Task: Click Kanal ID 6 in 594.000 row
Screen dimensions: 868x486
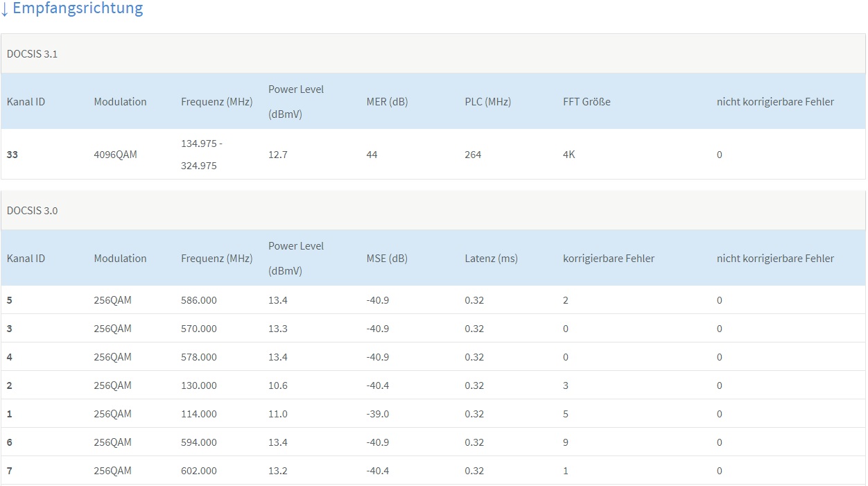Action: pyautogui.click(x=10, y=442)
